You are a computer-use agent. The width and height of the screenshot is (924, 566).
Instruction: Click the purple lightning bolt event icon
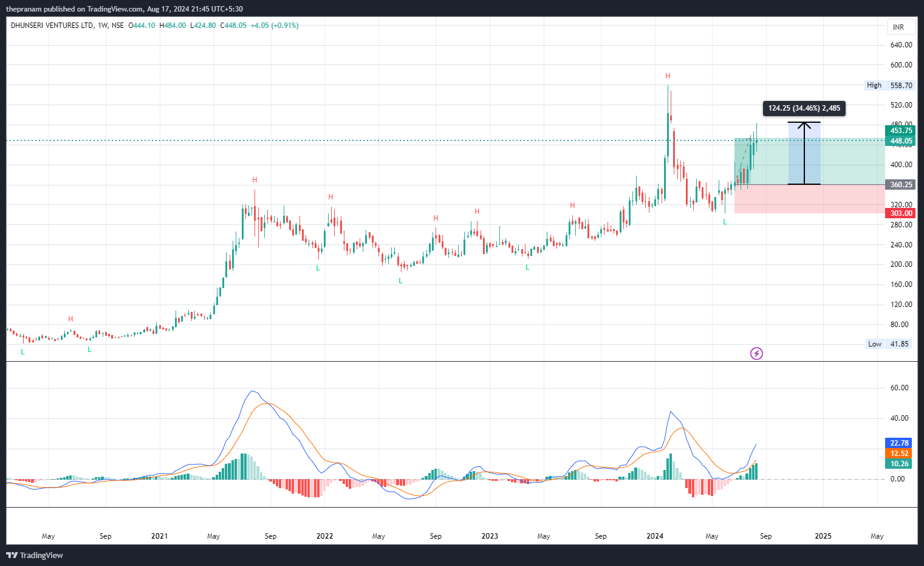(756, 353)
